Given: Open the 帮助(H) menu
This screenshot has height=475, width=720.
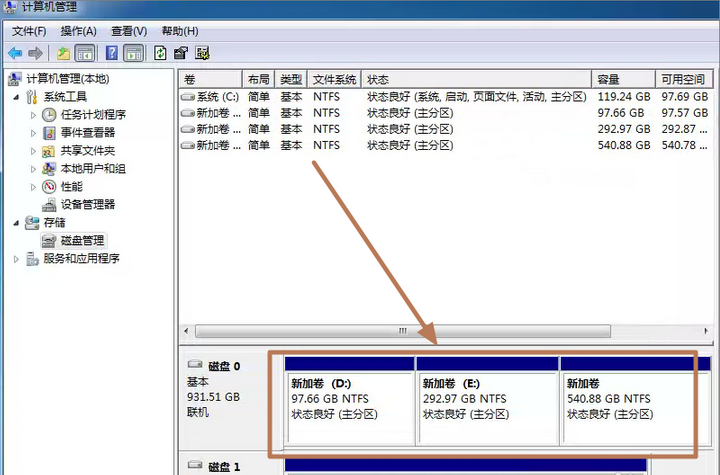Looking at the screenshot, I should click(180, 31).
